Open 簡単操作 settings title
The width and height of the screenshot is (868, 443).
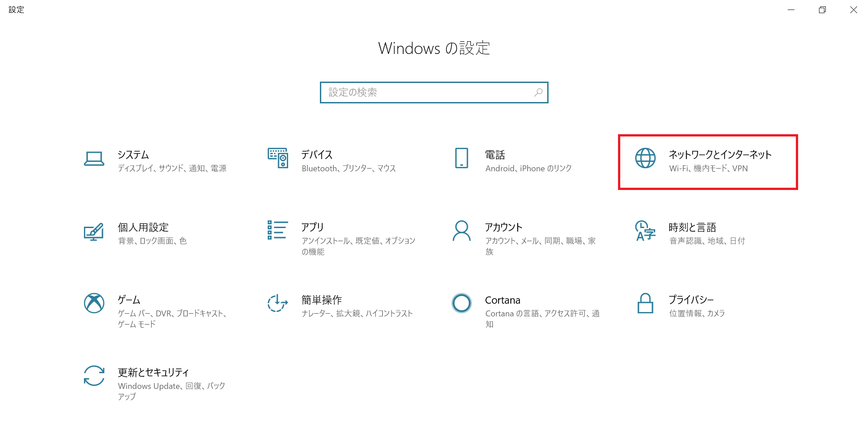coord(322,300)
